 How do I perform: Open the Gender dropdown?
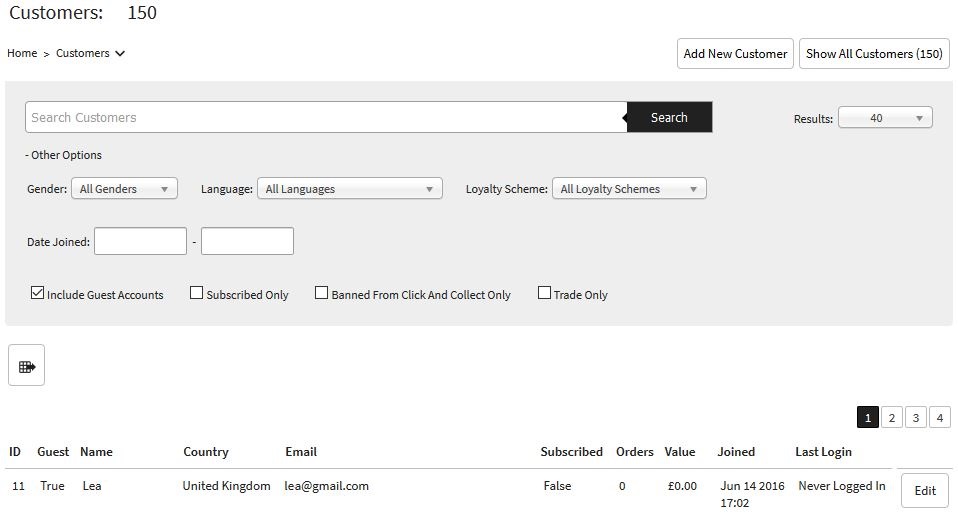tap(124, 188)
